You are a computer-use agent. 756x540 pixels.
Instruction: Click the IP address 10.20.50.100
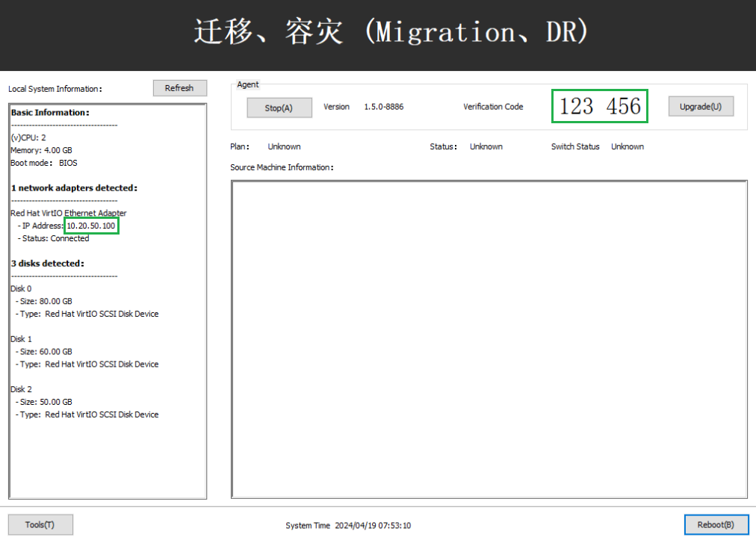[x=91, y=226]
